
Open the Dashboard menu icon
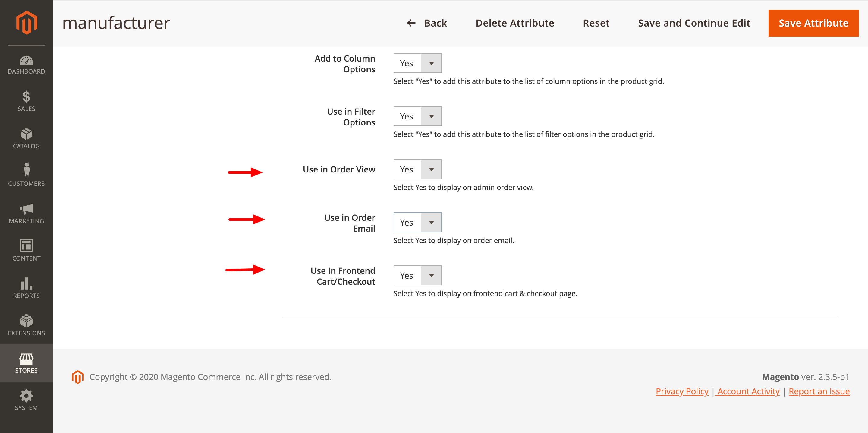tap(26, 60)
